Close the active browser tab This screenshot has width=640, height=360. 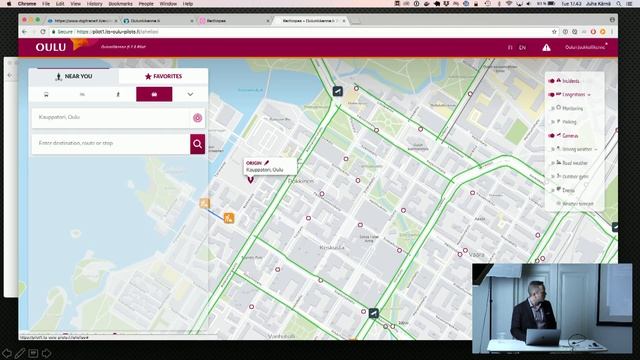[x=344, y=20]
